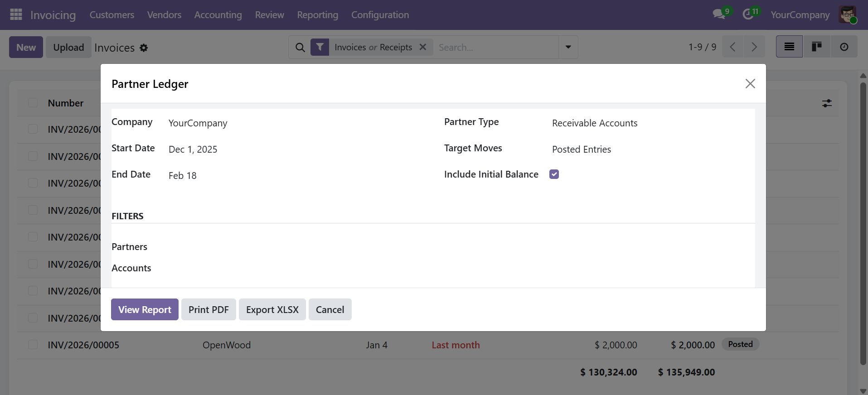Click the Posted status badge
The height and width of the screenshot is (395, 868).
[740, 344]
